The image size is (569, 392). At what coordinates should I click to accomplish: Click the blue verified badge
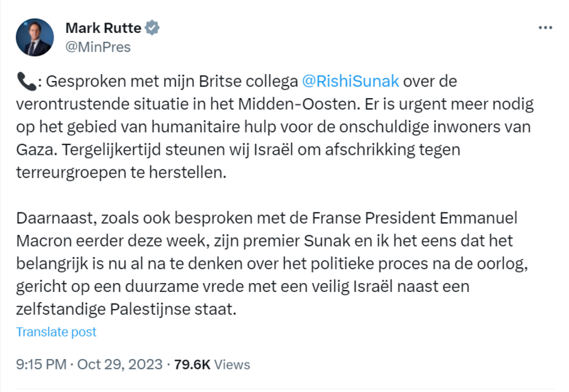tap(153, 28)
